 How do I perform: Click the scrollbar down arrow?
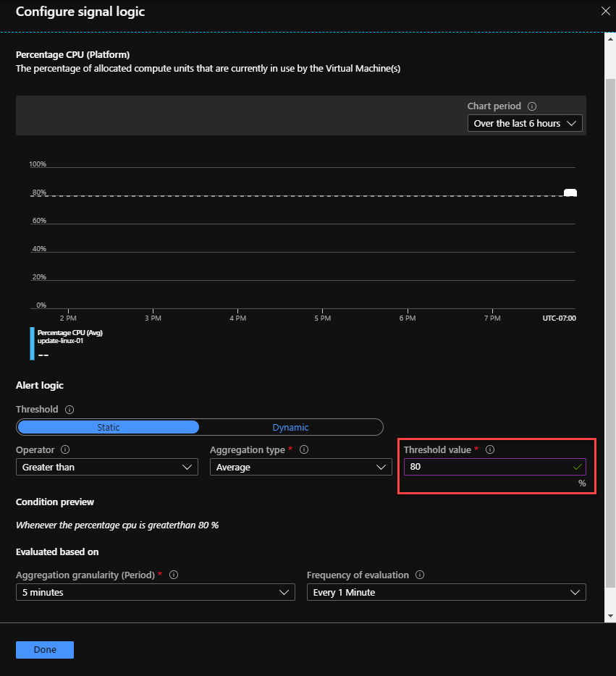point(610,615)
